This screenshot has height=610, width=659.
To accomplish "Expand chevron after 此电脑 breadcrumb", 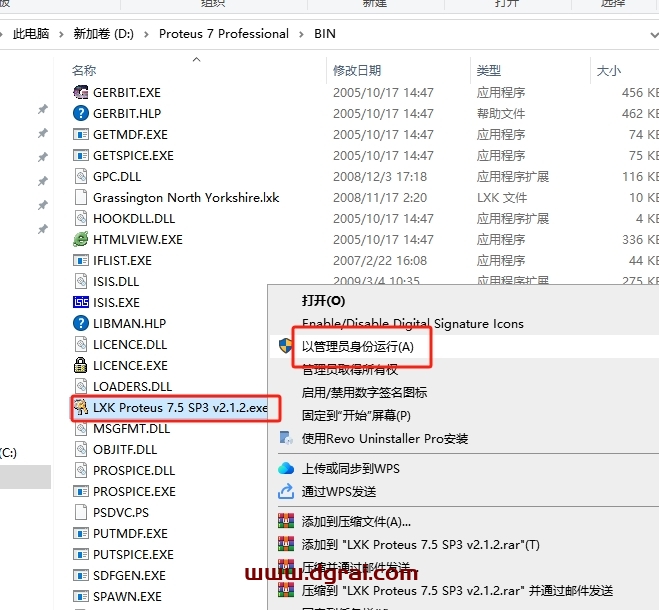I will pyautogui.click(x=61, y=34).
